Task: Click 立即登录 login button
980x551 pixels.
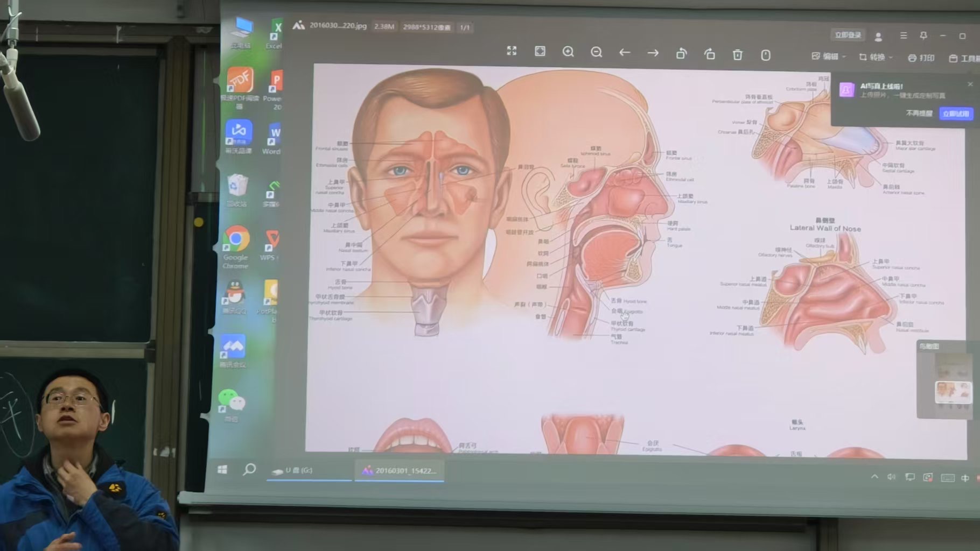Action: pos(848,36)
